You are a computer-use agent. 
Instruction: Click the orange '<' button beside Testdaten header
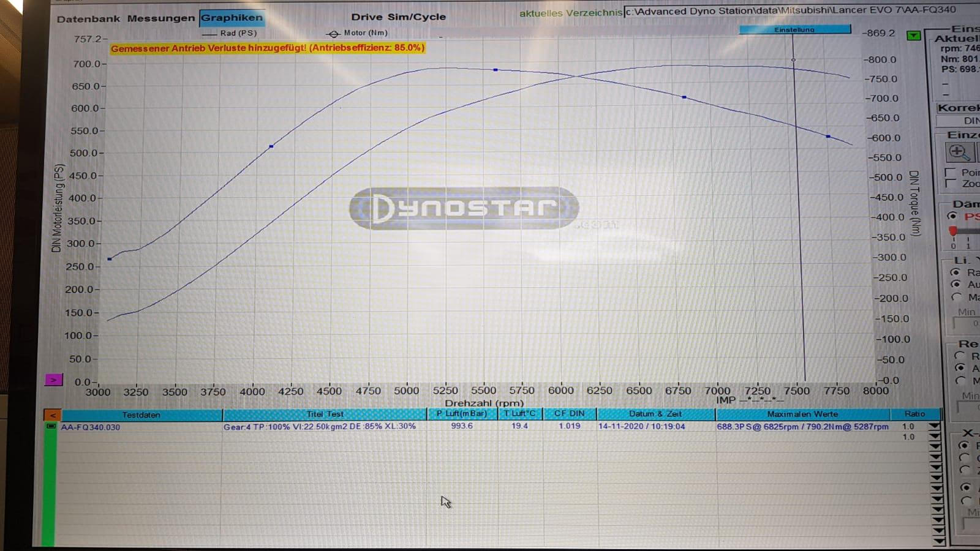pos(53,414)
